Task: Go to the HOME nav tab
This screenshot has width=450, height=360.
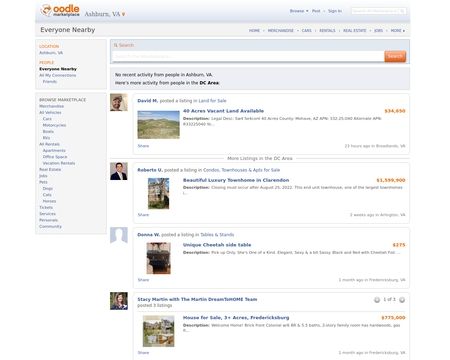Action: click(254, 30)
